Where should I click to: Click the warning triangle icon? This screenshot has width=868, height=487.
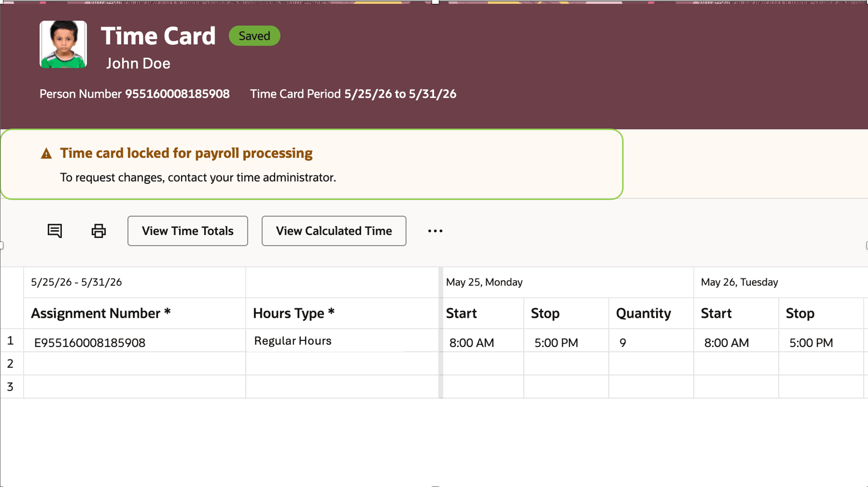pyautogui.click(x=46, y=153)
